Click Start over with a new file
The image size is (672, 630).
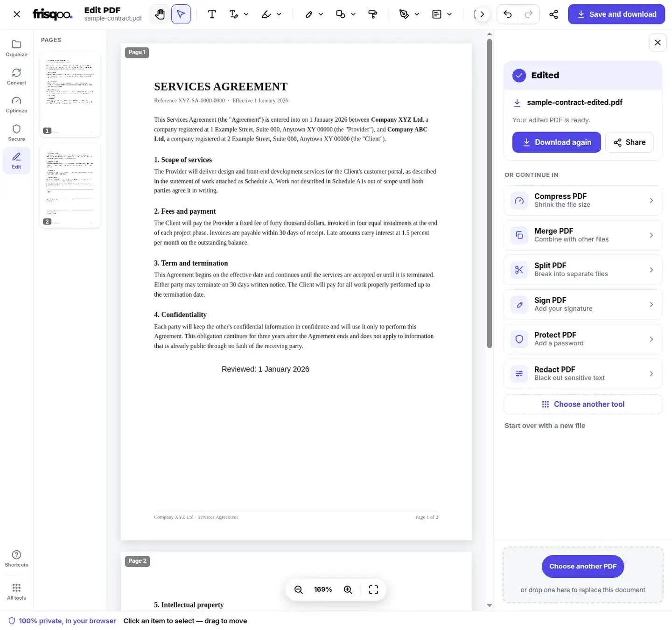pyautogui.click(x=545, y=426)
